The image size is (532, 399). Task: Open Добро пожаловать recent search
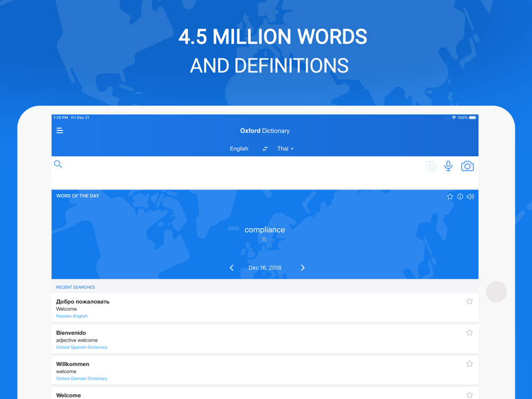click(x=265, y=307)
